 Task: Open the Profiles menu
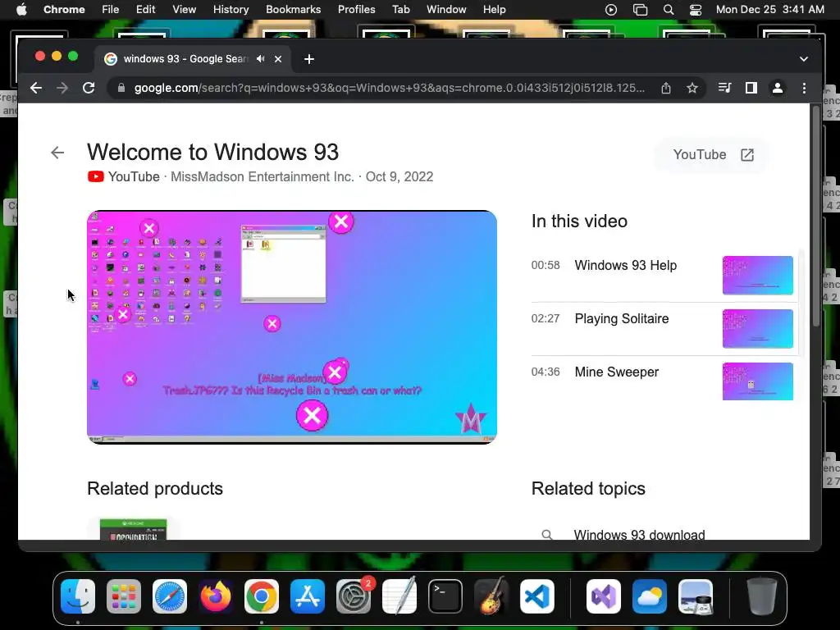[x=356, y=10]
